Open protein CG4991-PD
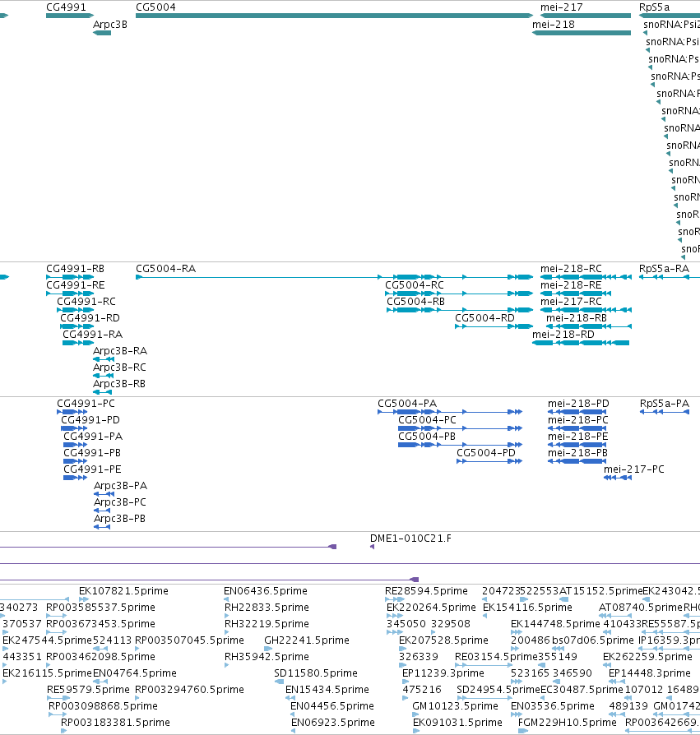Image resolution: width=700 pixels, height=735 pixels. [x=90, y=420]
